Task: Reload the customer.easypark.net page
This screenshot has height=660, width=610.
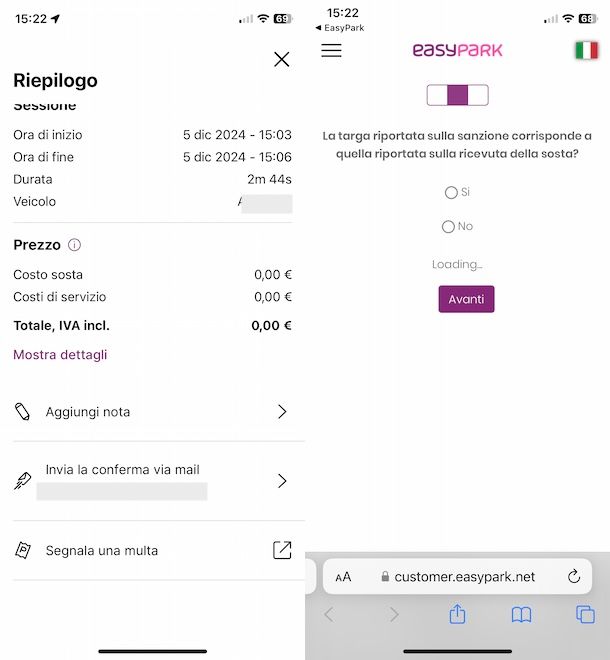Action: coord(574,576)
